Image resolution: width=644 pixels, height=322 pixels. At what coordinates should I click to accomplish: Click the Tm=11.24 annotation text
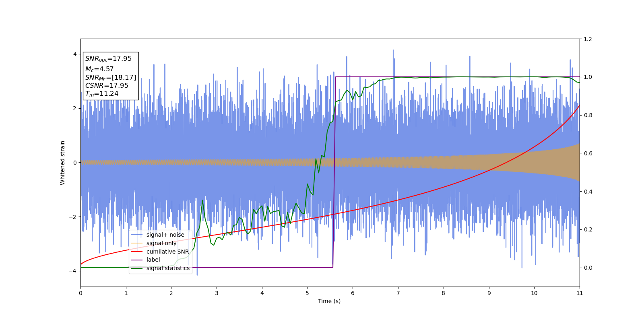(x=102, y=94)
